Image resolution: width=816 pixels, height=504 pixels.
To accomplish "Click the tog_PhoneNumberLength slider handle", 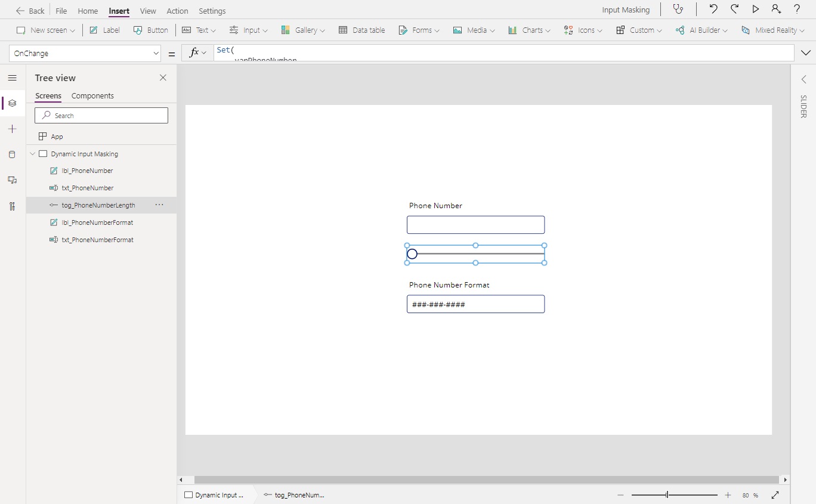I will tap(412, 254).
